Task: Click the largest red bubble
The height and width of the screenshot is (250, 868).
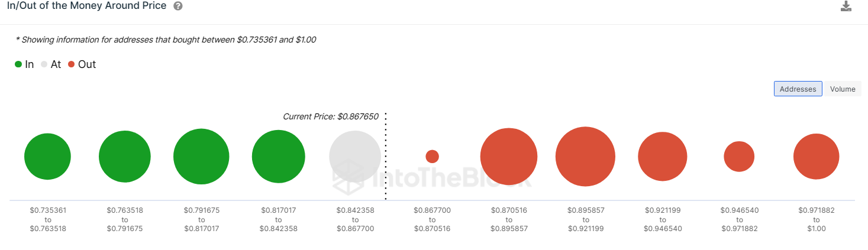Action: tap(585, 157)
